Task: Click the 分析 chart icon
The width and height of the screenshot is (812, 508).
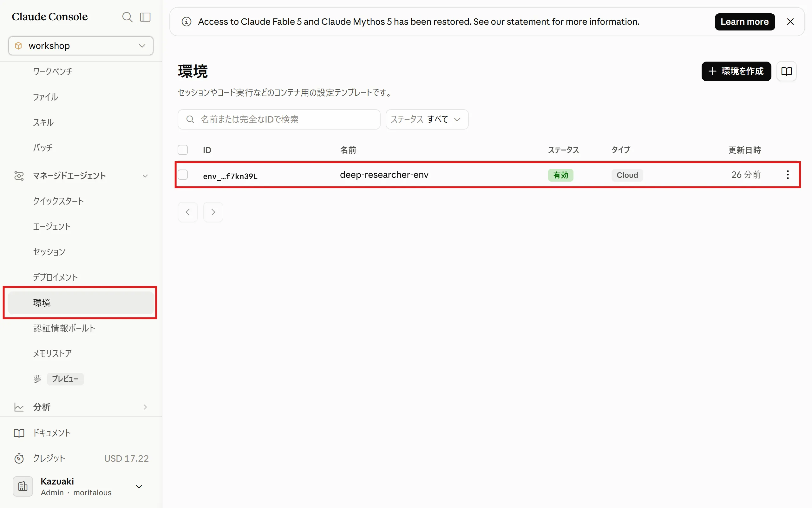Action: click(19, 407)
